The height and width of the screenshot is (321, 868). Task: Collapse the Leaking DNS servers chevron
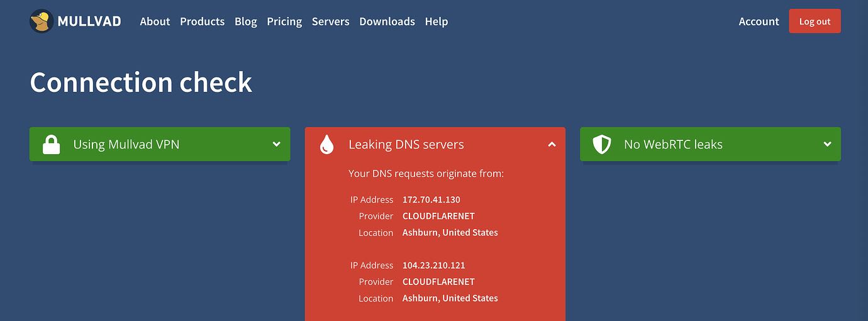(552, 144)
